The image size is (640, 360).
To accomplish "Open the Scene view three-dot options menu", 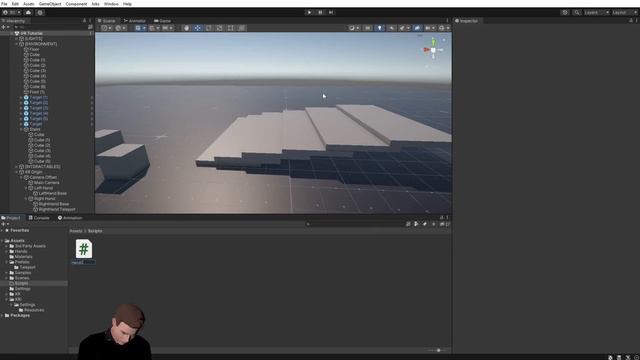I will (447, 20).
